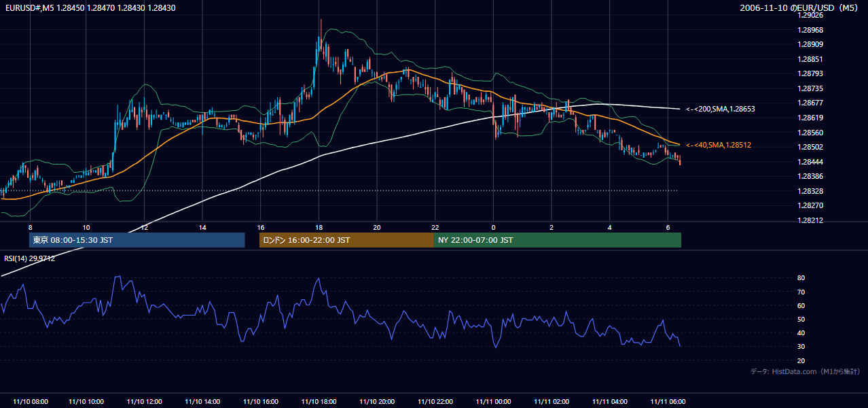Click the 11/10 08:00 time label
Viewport: 868px width, 408px height.
click(x=30, y=401)
